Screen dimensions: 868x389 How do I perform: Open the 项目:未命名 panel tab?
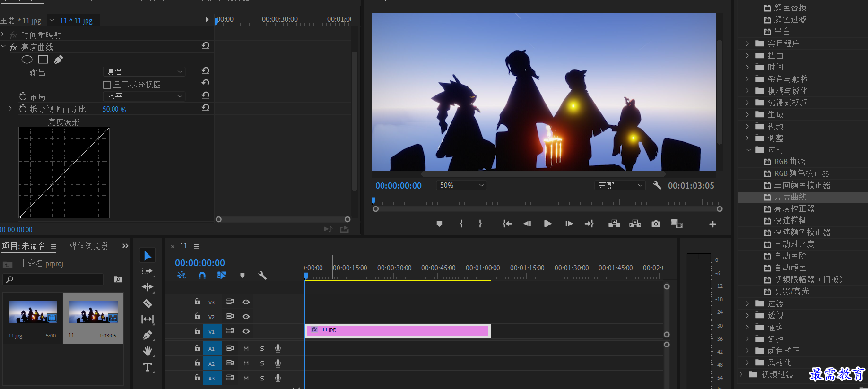coord(24,246)
